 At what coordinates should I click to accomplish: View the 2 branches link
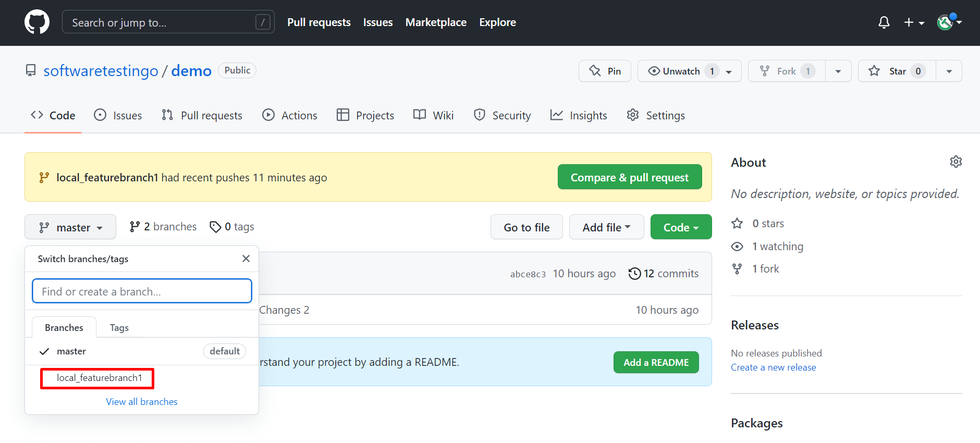pos(163,227)
